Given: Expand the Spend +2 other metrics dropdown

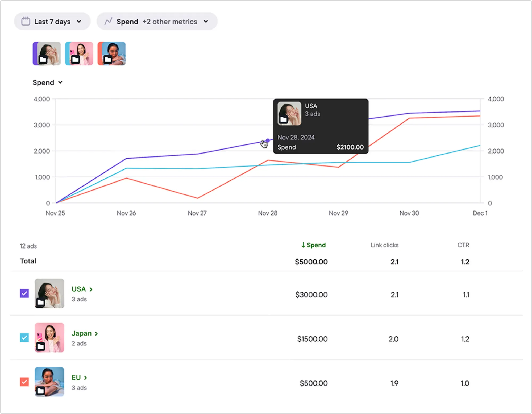Looking at the screenshot, I should point(157,22).
